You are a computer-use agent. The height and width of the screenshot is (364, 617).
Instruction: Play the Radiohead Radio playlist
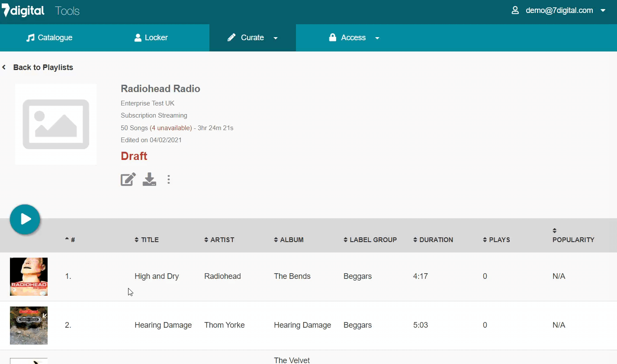click(25, 219)
